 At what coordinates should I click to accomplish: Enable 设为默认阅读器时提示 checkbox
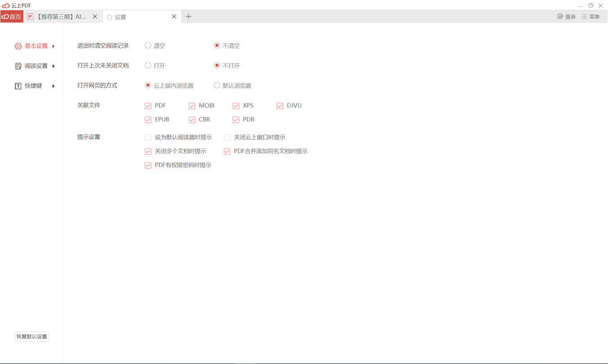[x=148, y=137]
